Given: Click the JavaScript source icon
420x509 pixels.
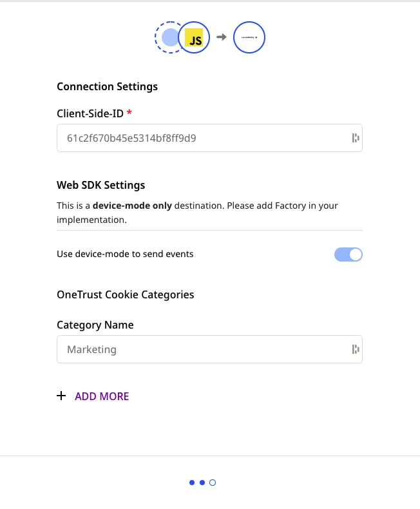Looking at the screenshot, I should tap(195, 39).
